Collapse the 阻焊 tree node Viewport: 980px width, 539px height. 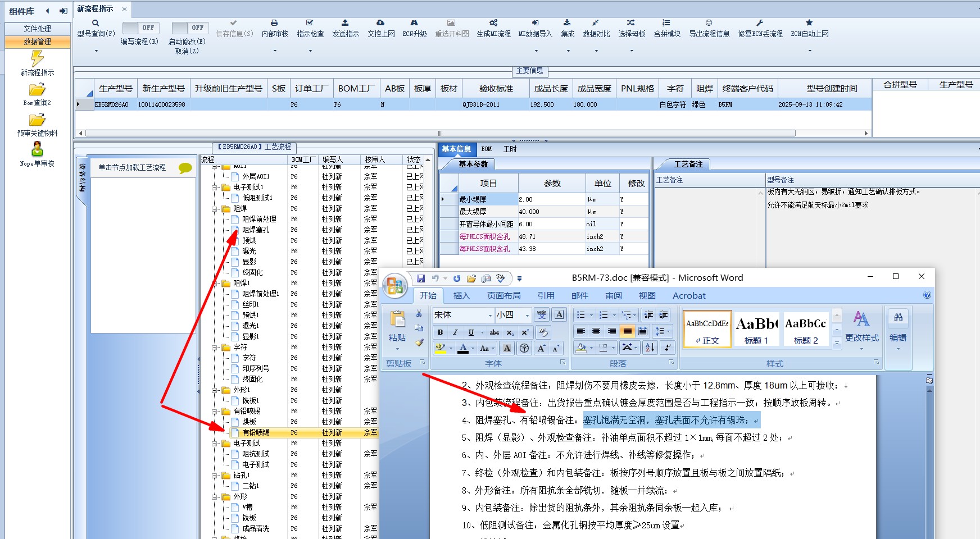coord(215,209)
